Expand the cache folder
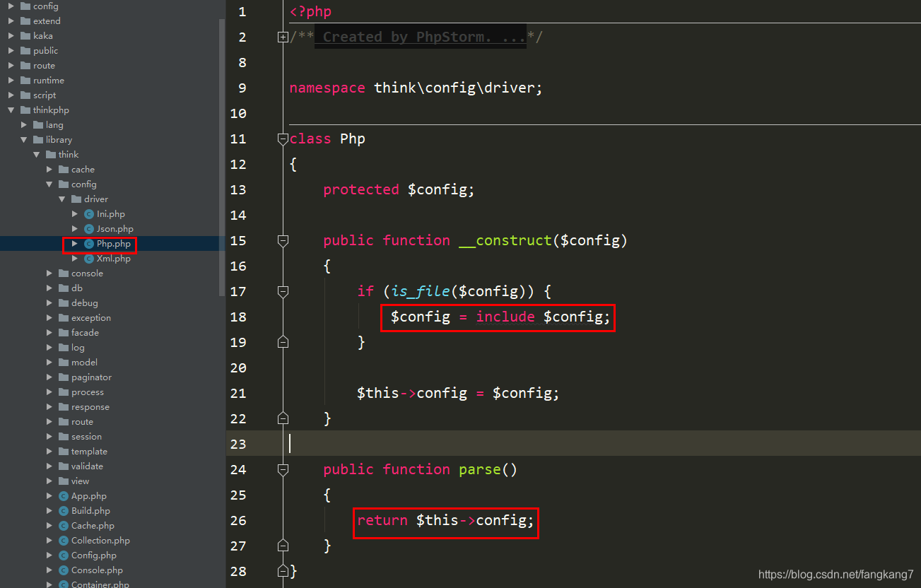This screenshot has height=588, width=921. (49, 170)
